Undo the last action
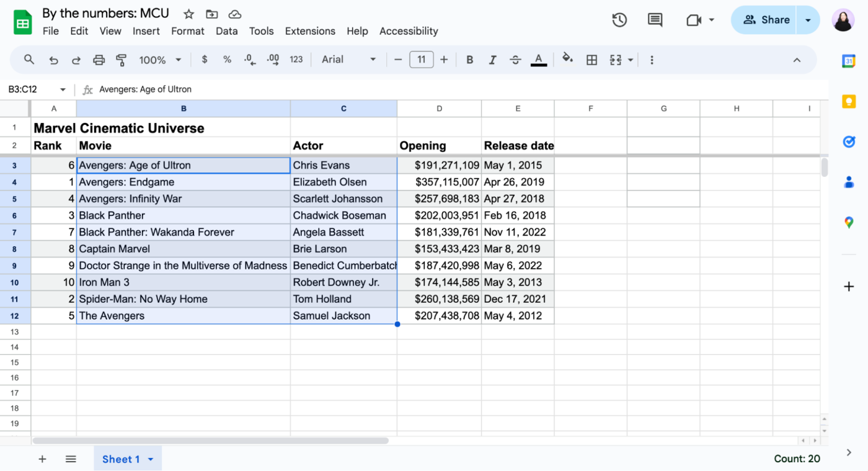 pyautogui.click(x=54, y=60)
